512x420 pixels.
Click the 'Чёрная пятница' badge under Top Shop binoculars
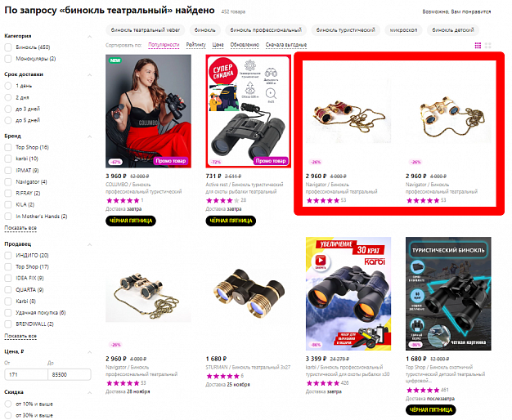(x=431, y=409)
